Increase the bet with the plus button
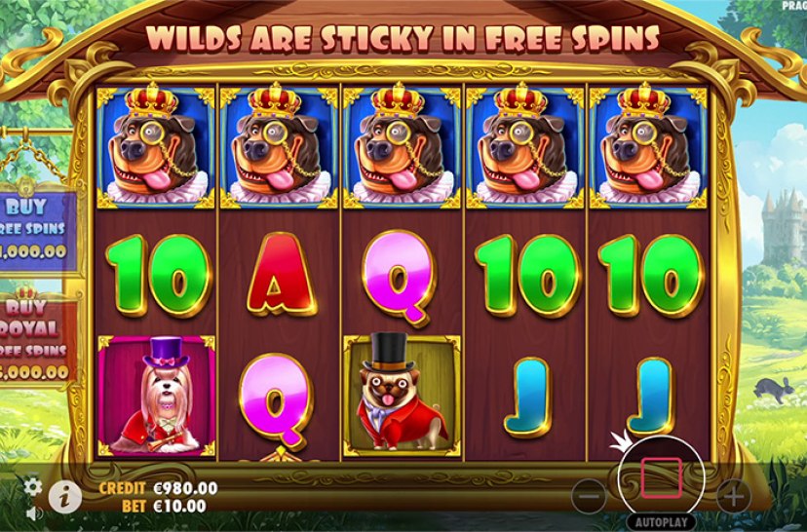The height and width of the screenshot is (532, 807). coord(733,497)
